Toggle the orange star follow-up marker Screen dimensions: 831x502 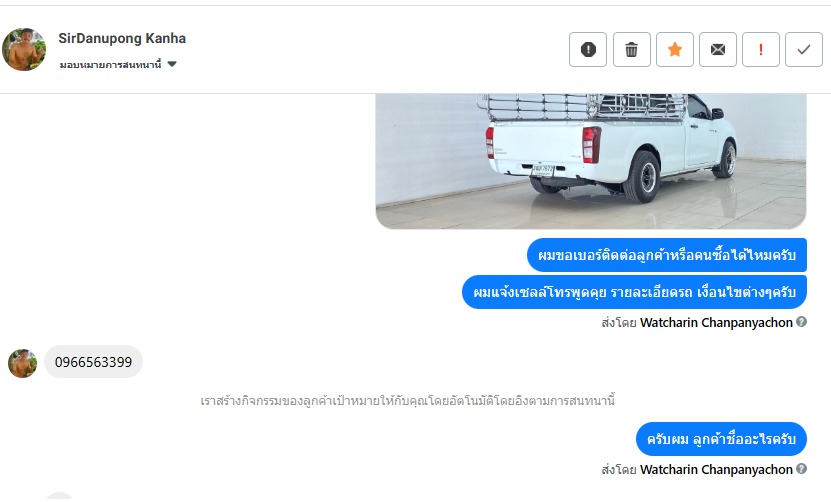click(x=675, y=49)
